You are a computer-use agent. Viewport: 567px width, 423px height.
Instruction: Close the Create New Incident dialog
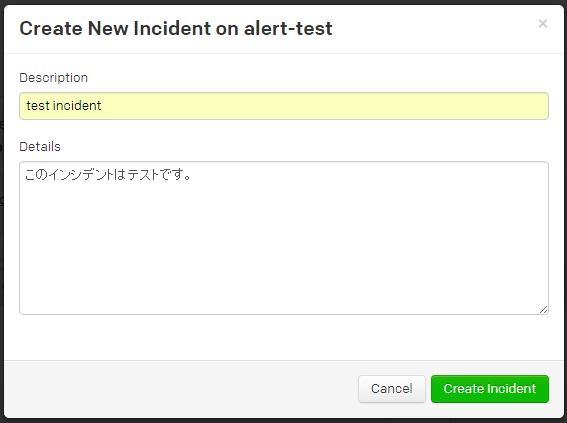pos(542,24)
